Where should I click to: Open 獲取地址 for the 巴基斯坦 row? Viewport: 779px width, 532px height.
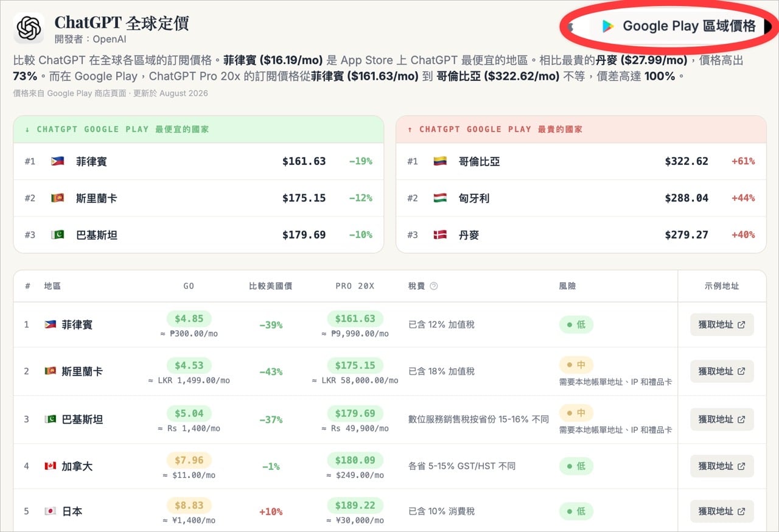(x=722, y=419)
